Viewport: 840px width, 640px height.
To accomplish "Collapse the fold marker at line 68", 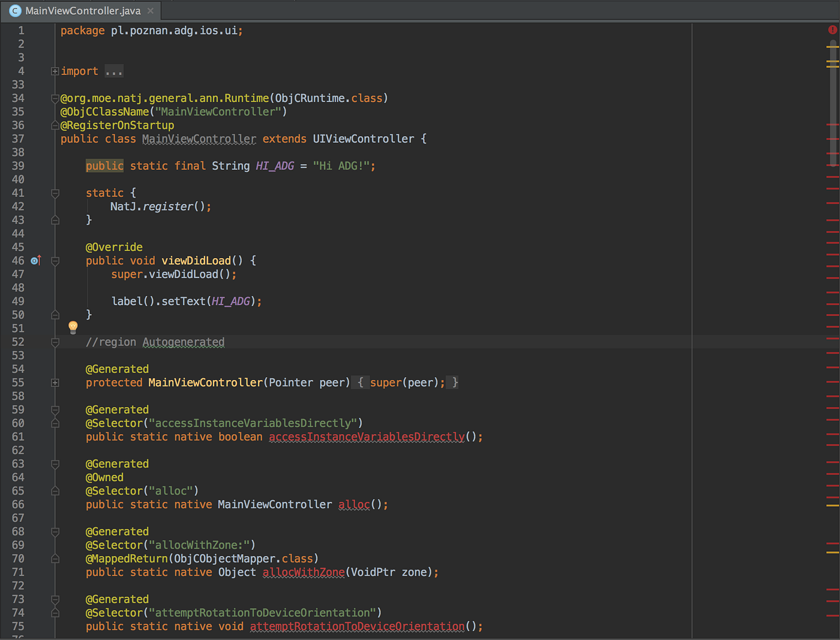I will click(x=55, y=532).
